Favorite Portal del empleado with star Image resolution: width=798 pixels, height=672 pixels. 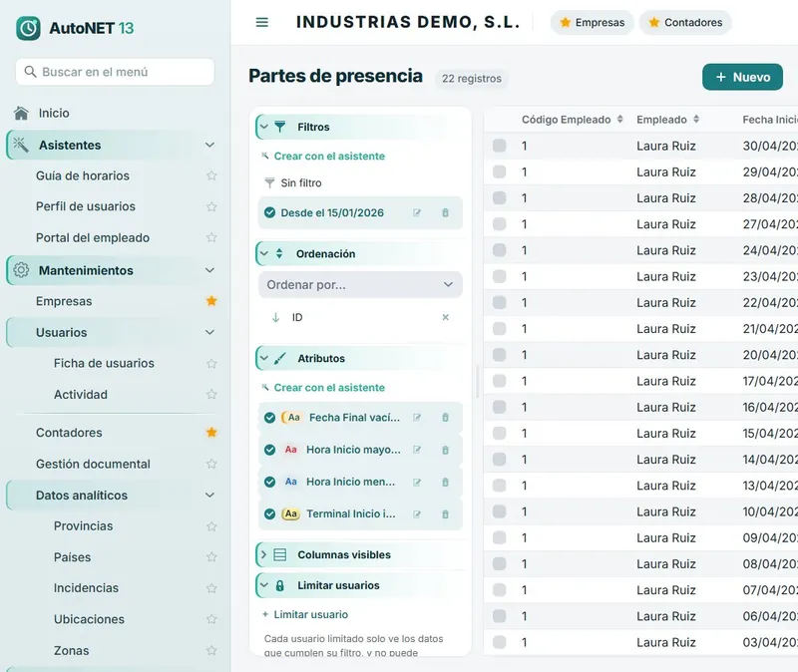[x=211, y=237]
